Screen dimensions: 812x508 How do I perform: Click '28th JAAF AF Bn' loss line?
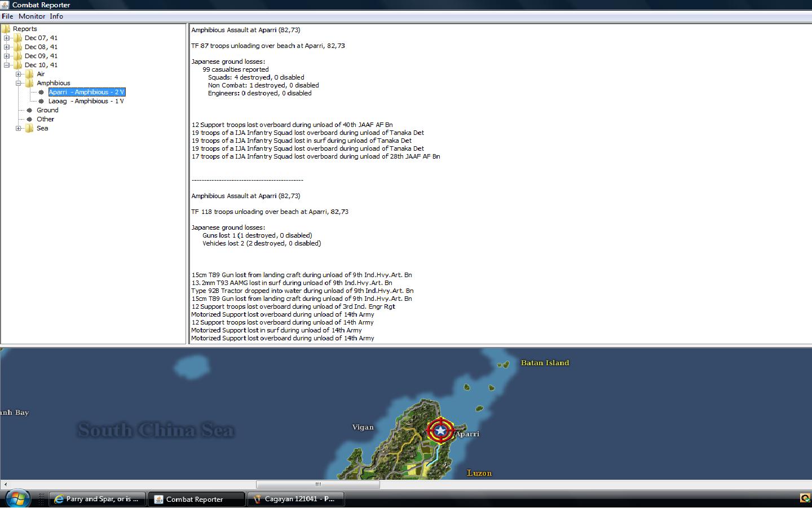(316, 156)
